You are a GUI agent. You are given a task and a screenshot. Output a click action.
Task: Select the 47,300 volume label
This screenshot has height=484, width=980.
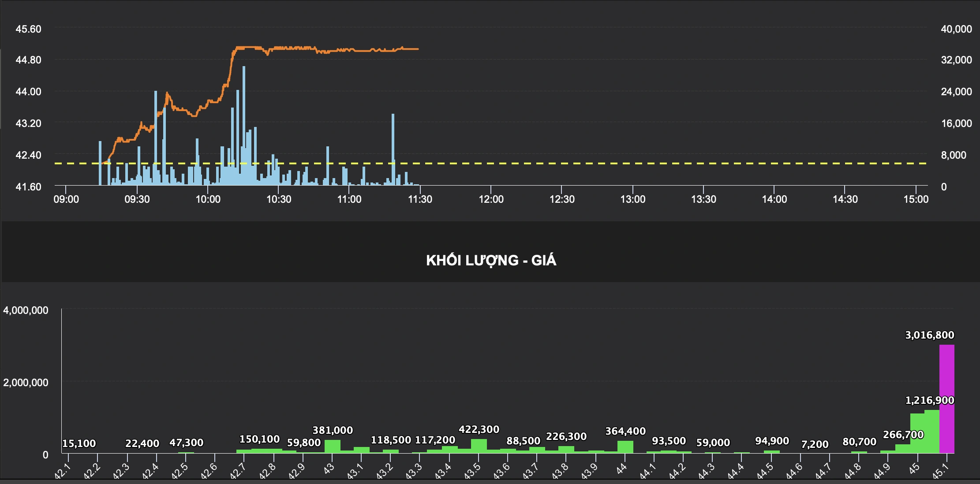(186, 443)
